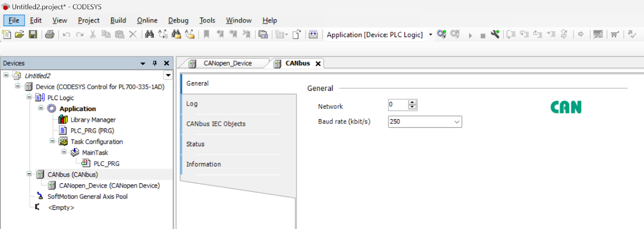
Task: Copy selection with the Copy icon
Action: pyautogui.click(x=106, y=34)
